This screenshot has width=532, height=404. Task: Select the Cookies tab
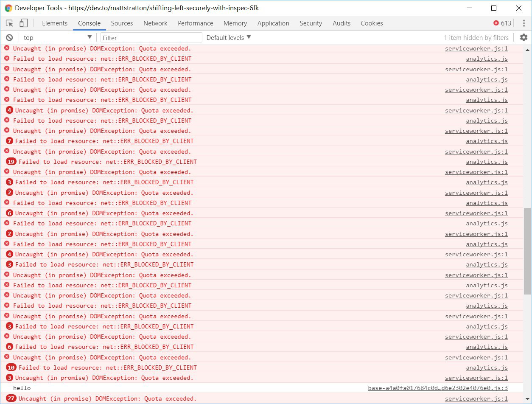372,23
